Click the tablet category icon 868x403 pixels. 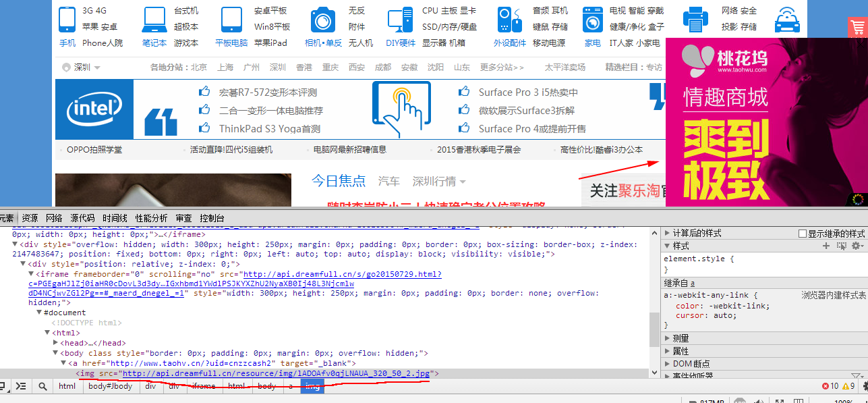click(231, 20)
